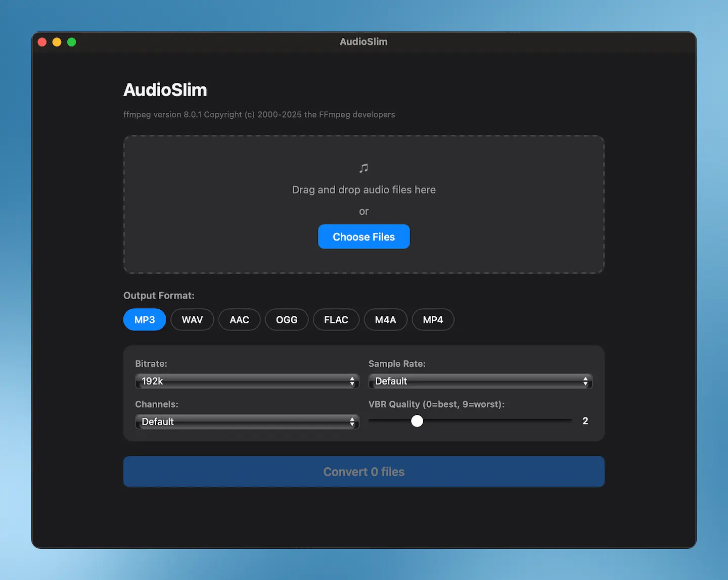Click the 'Channels:' label
This screenshot has width=728, height=580.
pyautogui.click(x=157, y=404)
